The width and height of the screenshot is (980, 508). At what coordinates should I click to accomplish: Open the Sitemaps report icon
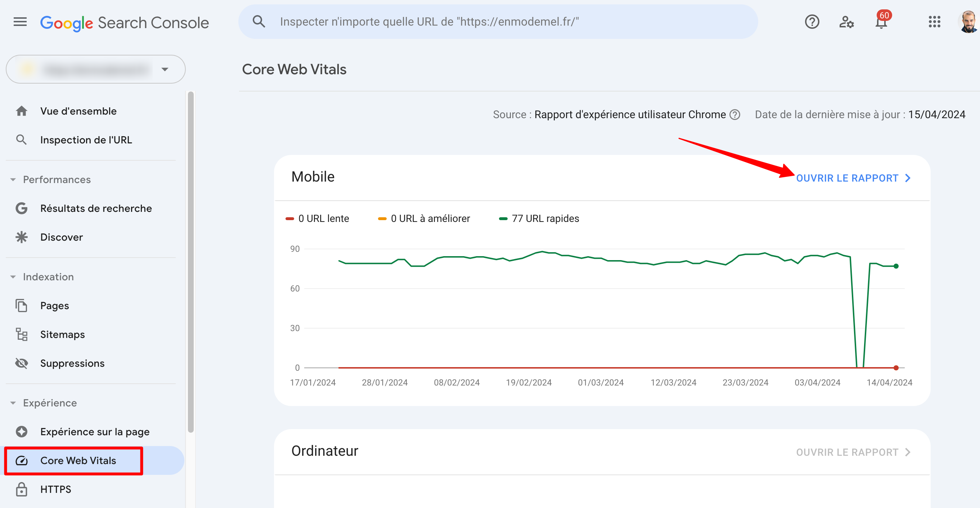pos(22,334)
